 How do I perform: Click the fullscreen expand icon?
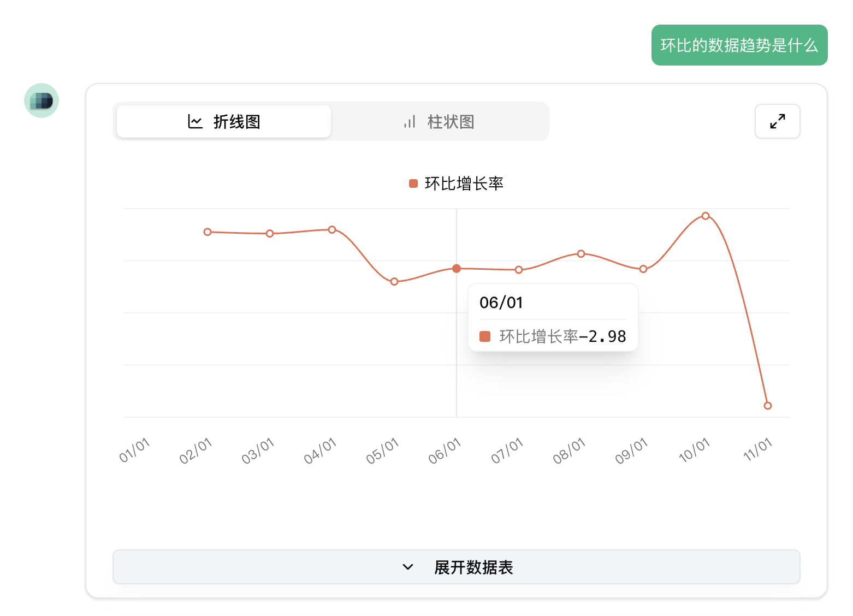[x=777, y=121]
